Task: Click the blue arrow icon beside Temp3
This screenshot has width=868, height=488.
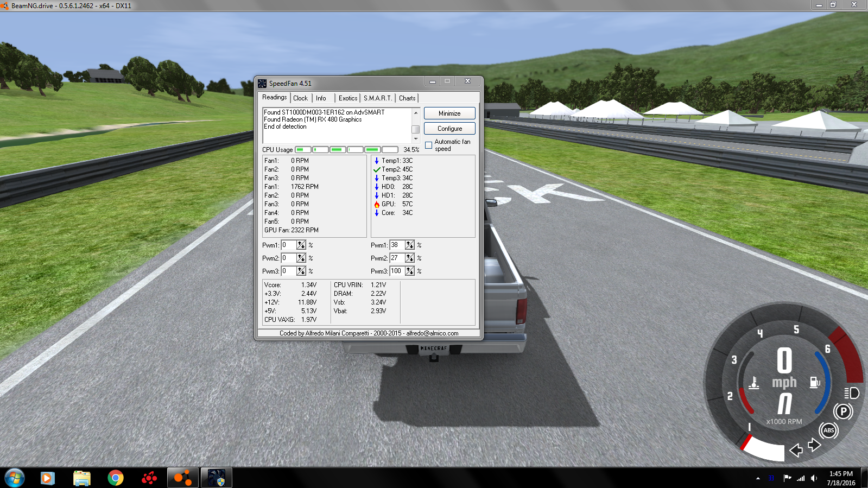Action: coord(377,178)
